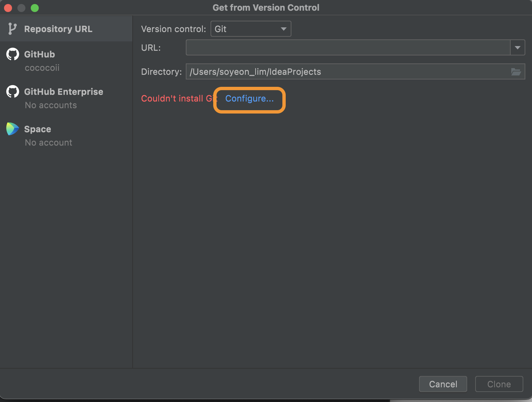Expand the URL history dropdown arrow
This screenshot has height=402, width=532.
pos(518,47)
